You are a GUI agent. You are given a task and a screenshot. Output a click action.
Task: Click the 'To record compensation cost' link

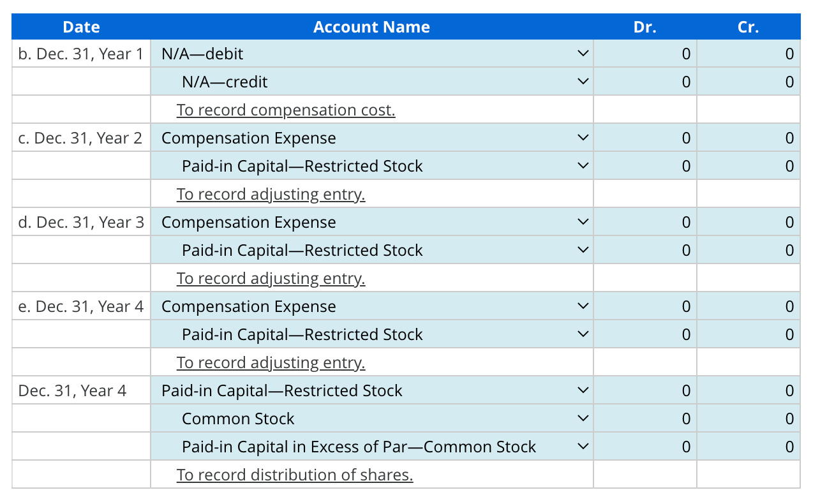pos(285,109)
